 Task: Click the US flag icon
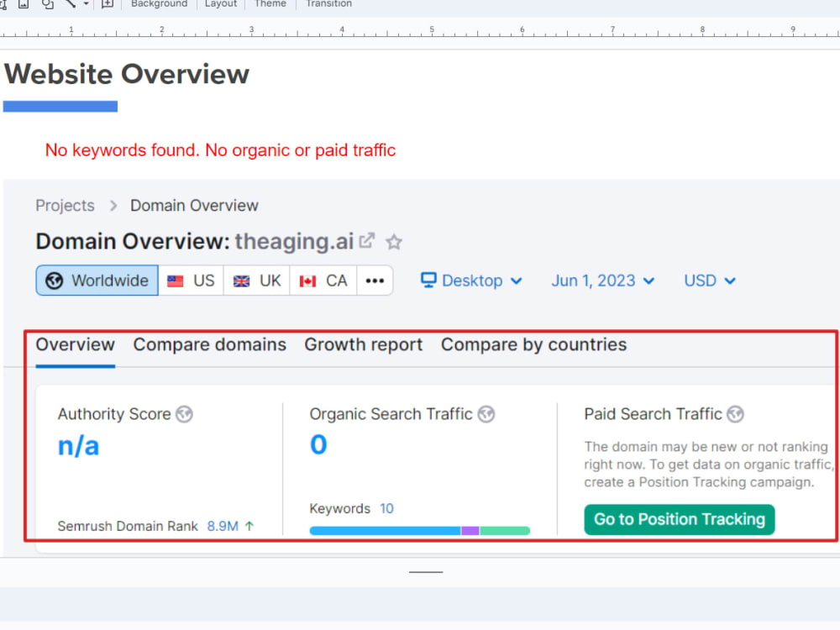[x=176, y=281]
